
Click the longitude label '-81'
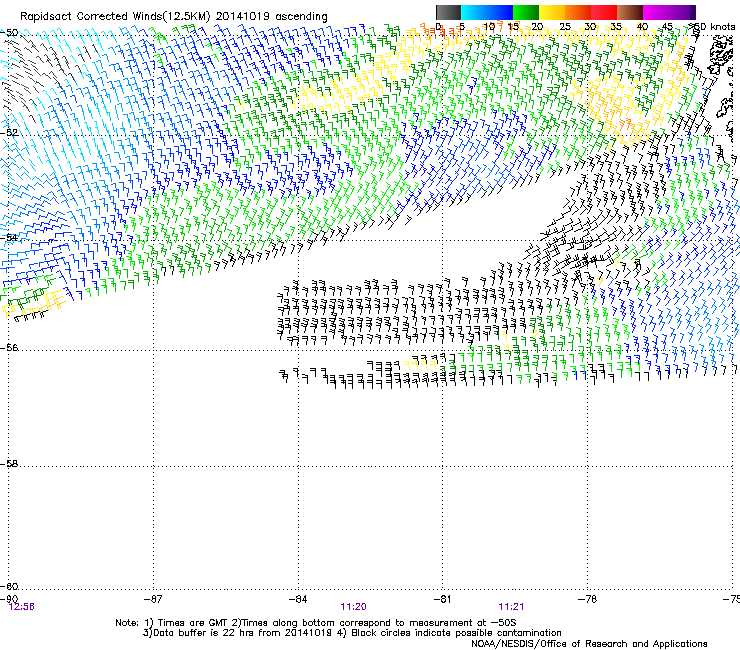click(x=442, y=599)
